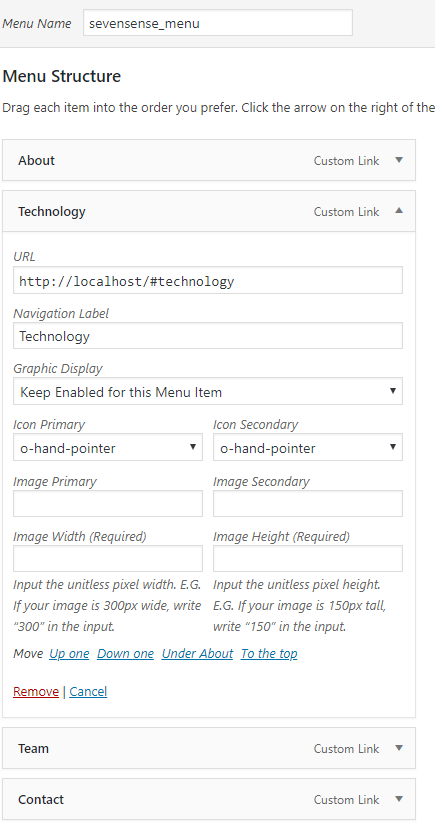The height and width of the screenshot is (831, 435).
Task: Click the Down one link
Action: tap(126, 653)
